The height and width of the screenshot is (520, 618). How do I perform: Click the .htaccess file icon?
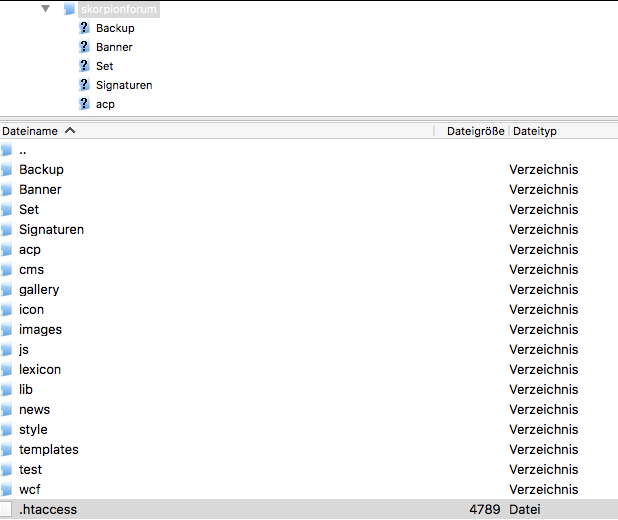click(7, 510)
